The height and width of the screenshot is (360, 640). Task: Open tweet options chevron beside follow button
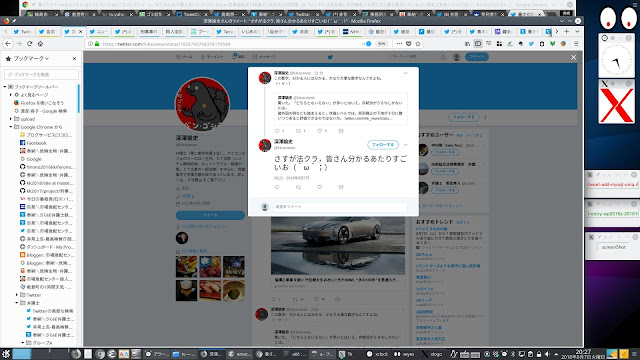coord(405,144)
